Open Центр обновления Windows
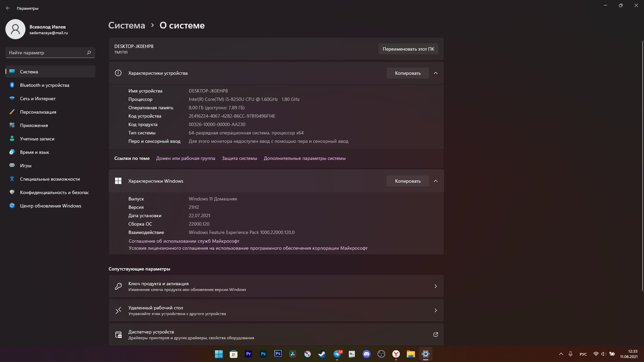 [50, 205]
